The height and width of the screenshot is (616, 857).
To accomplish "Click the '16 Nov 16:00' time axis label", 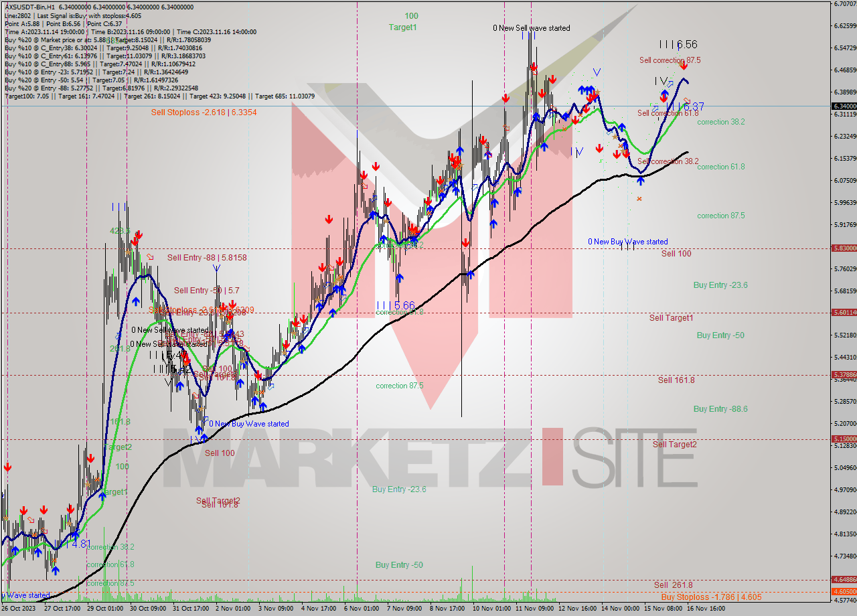I will coord(705,609).
